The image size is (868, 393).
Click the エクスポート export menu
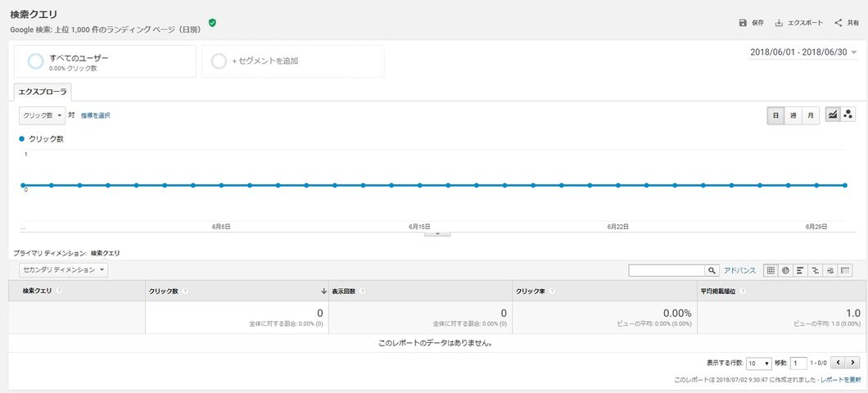pos(799,23)
